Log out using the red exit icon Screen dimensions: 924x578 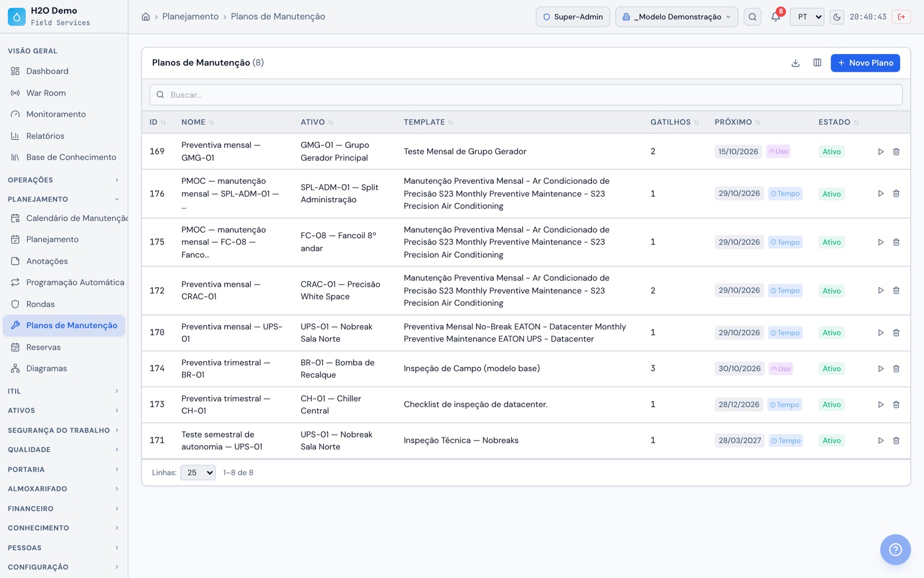click(x=901, y=17)
